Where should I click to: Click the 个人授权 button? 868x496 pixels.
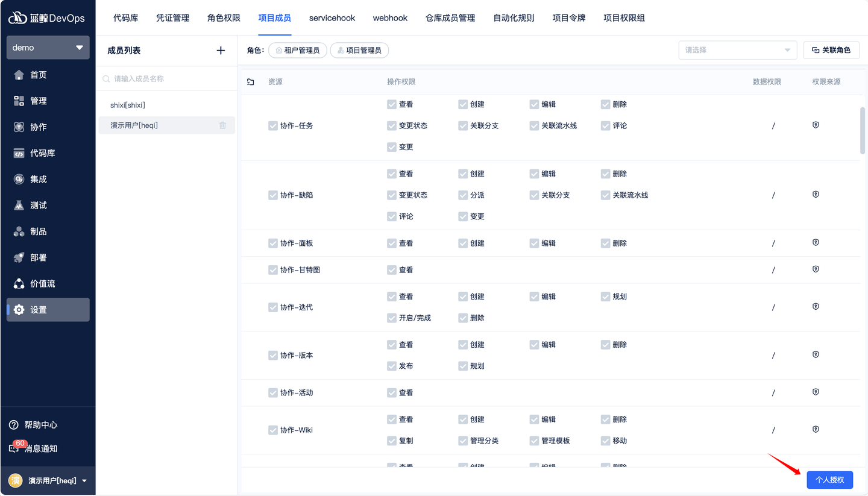(829, 480)
